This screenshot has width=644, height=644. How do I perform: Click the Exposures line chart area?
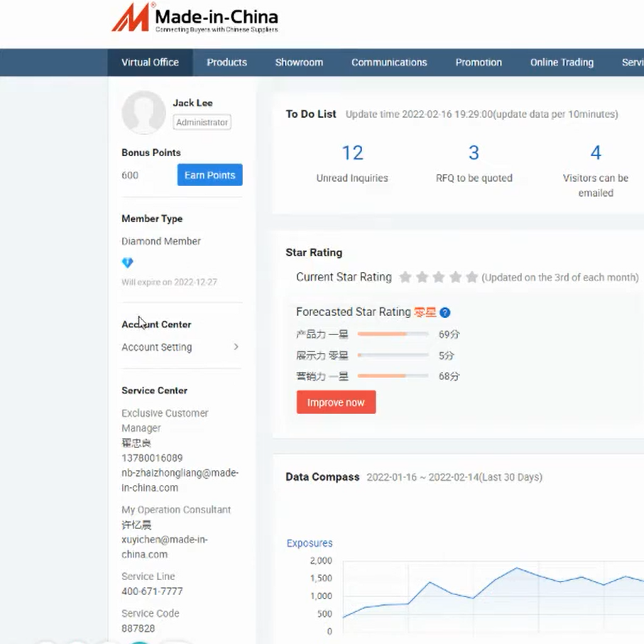[493, 596]
